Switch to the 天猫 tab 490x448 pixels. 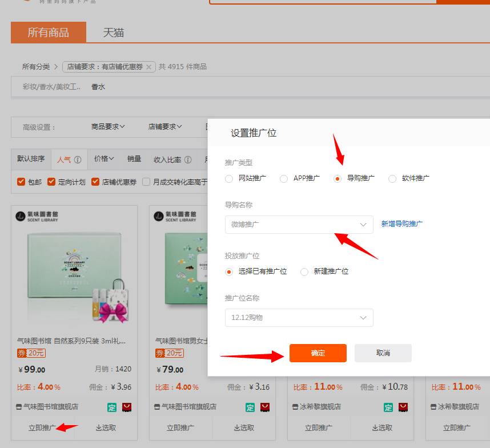[x=114, y=33]
